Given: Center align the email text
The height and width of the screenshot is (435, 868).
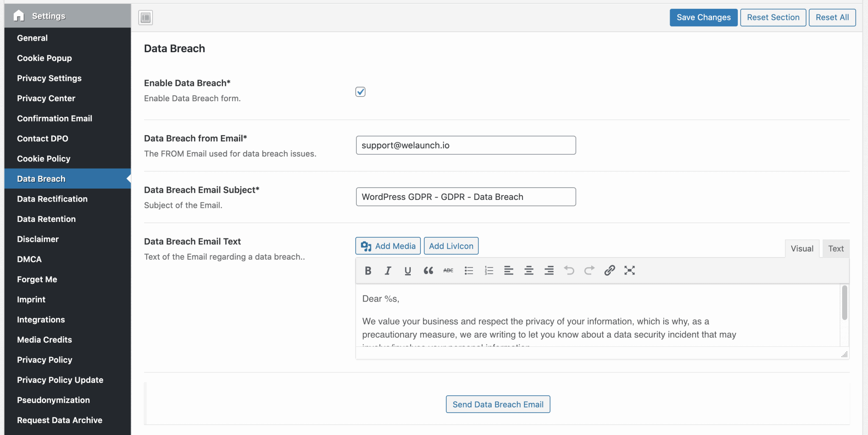Looking at the screenshot, I should 529,270.
